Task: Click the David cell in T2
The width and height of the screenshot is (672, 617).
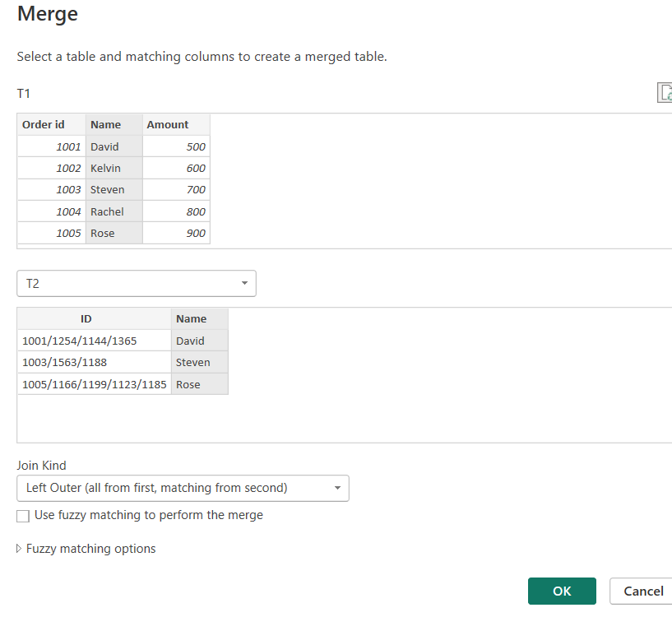Action: [200, 341]
